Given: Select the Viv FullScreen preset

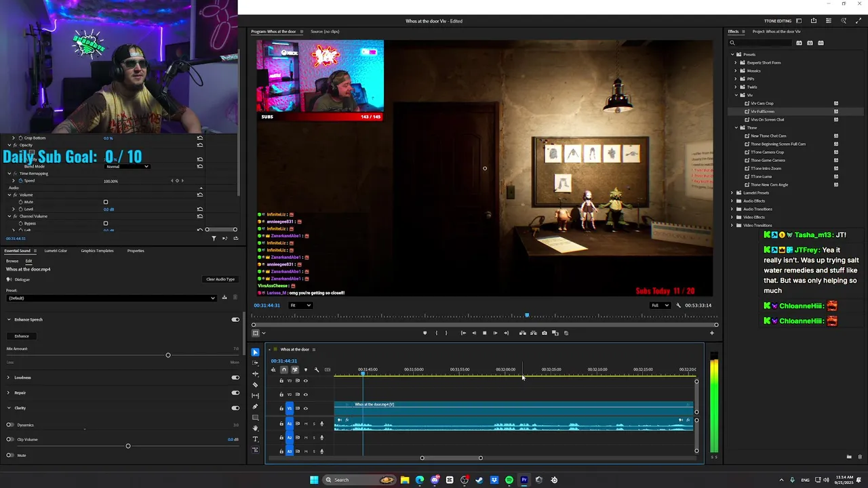Looking at the screenshot, I should 762,111.
